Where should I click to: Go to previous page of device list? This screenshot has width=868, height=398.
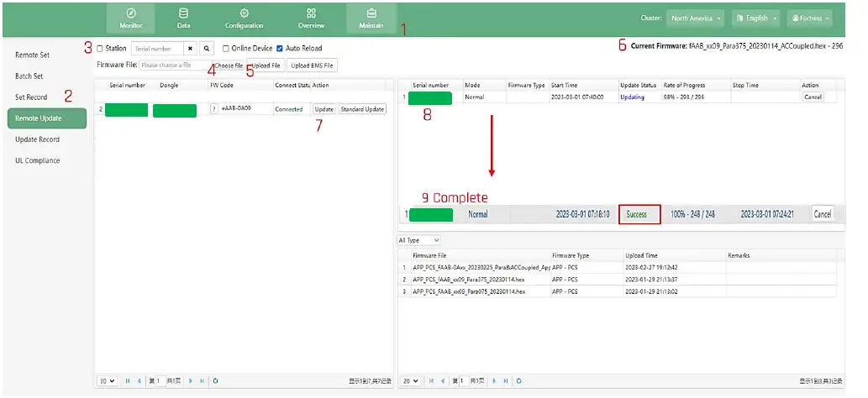(139, 381)
